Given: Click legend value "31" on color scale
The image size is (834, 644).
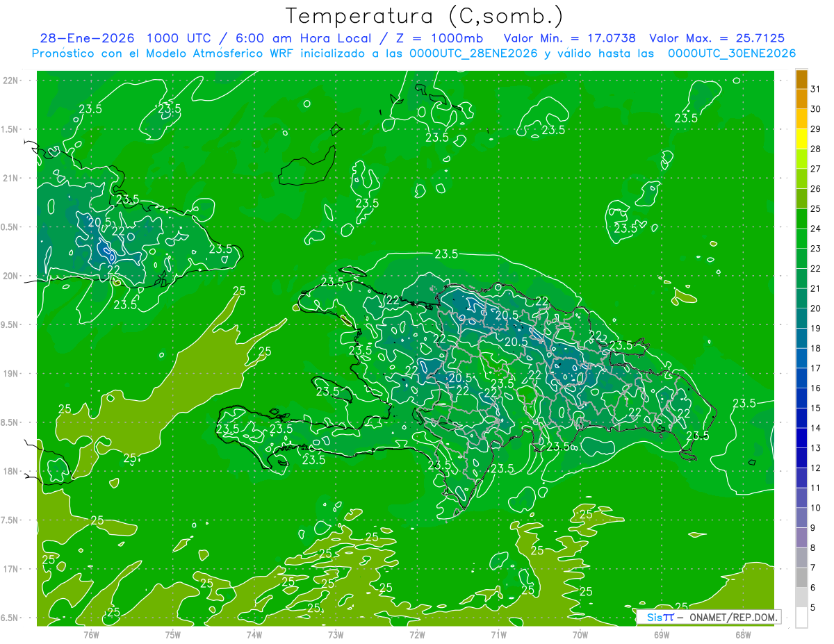Looking at the screenshot, I should coord(816,89).
